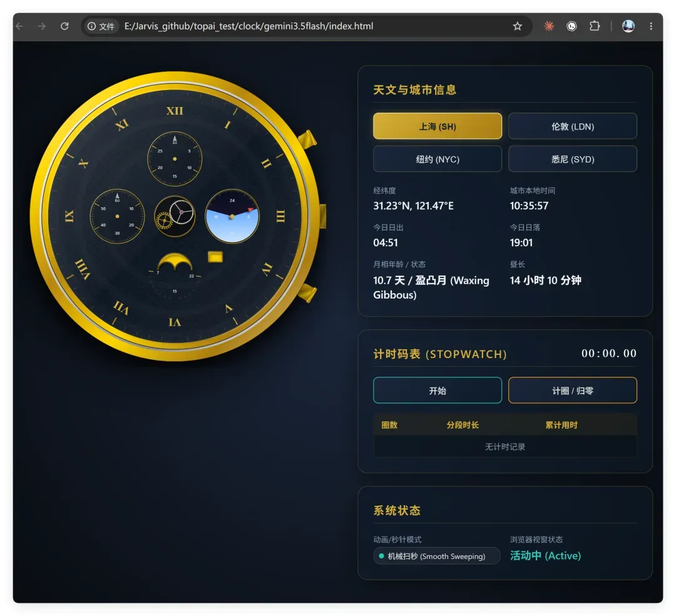676x616 pixels.
Task: Click the 累计用时 column header
Action: 561,424
